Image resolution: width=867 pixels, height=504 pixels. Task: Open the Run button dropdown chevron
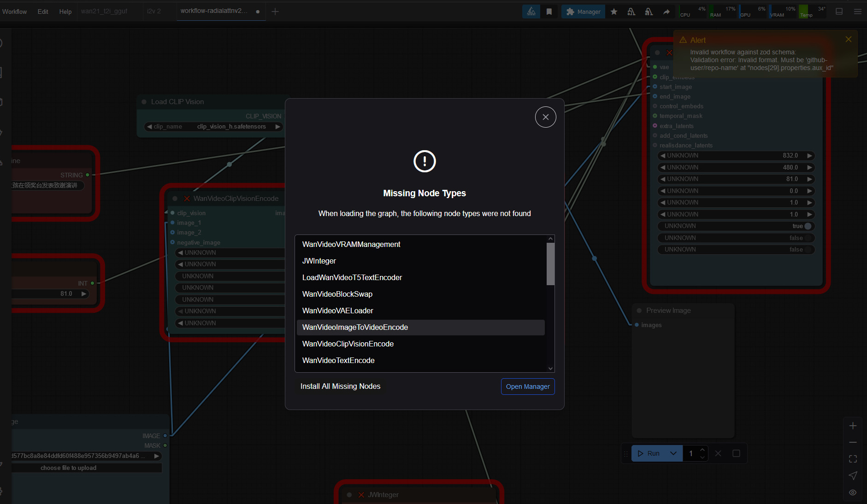(x=673, y=453)
